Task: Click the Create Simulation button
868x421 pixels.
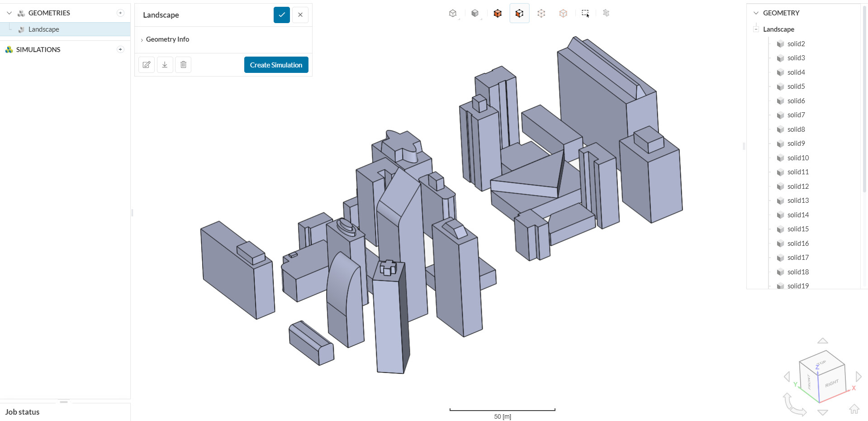Action: pyautogui.click(x=276, y=65)
